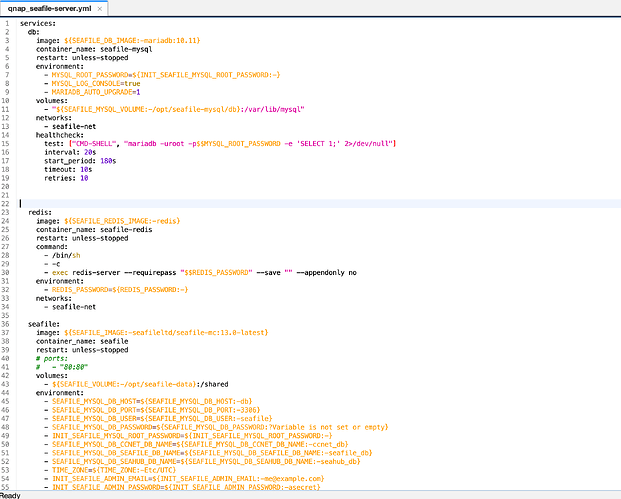The image size is (621, 499).
Task: Click 'container_name: seafile-mysql' line
Action: [x=94, y=49]
